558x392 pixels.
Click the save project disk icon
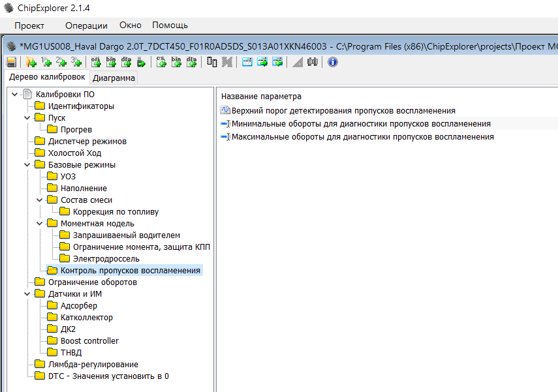[x=11, y=62]
